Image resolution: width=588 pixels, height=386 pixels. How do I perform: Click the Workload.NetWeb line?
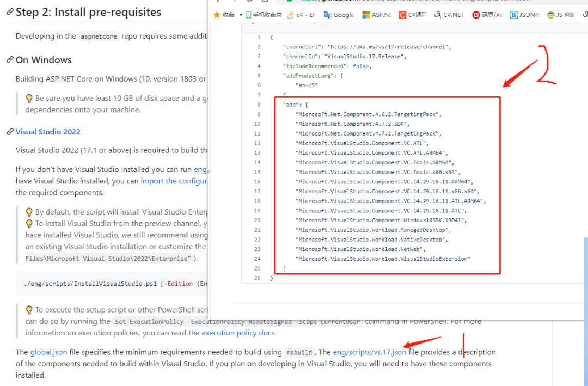click(x=361, y=249)
